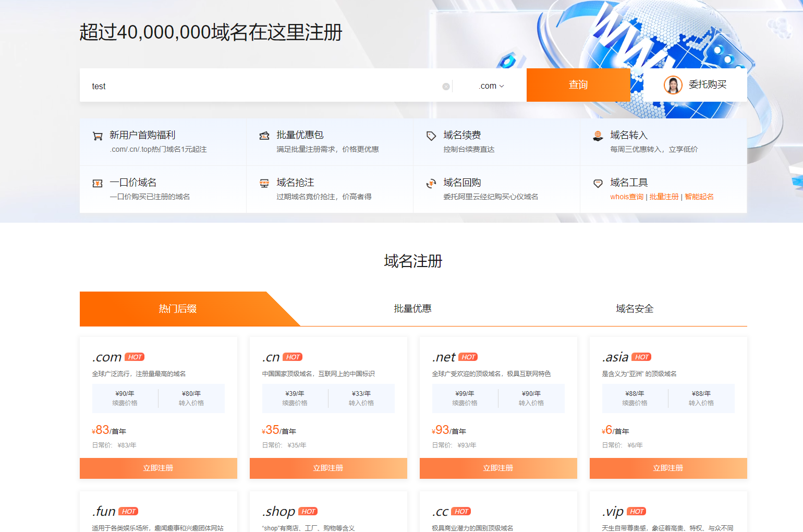Click the orange 查询 search button
The image size is (803, 532).
point(578,85)
